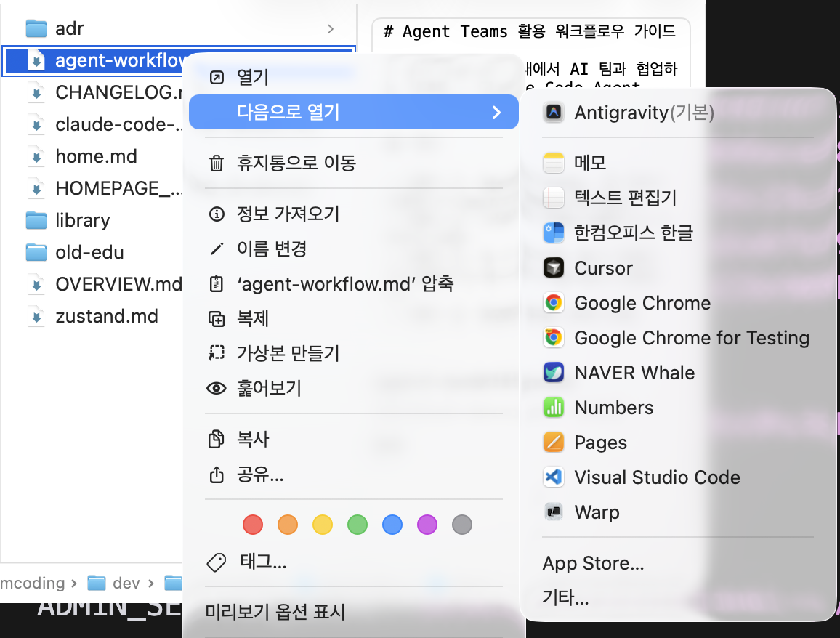Click the zustand.md download icon
840x638 pixels.
click(x=36, y=316)
